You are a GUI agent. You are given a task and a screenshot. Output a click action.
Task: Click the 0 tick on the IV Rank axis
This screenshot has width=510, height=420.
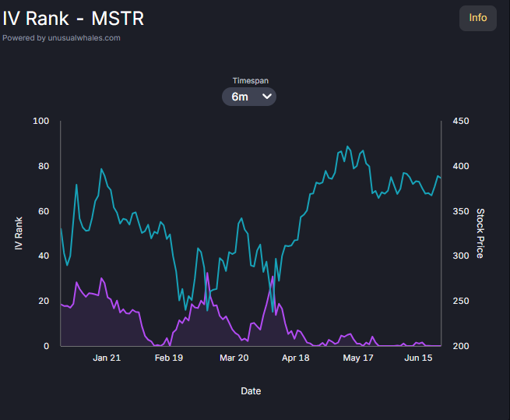pos(47,346)
